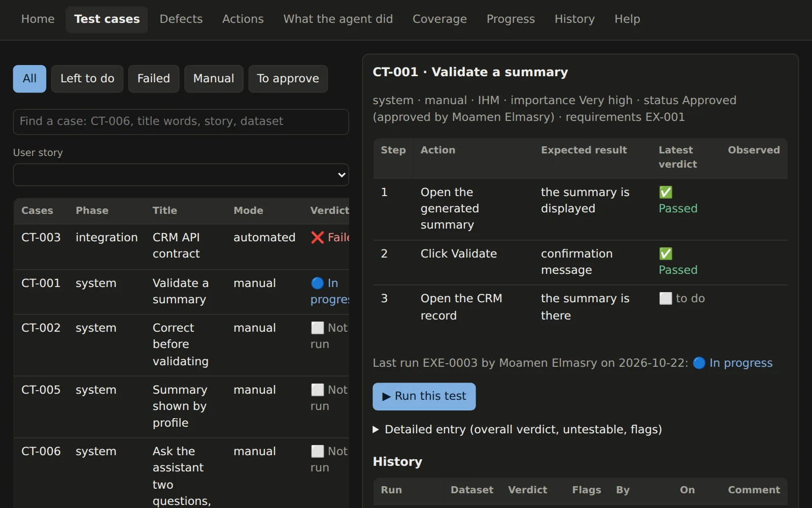Screen dimensions: 812x508
Task: Click the Latest verdict column header
Action: pos(678,157)
